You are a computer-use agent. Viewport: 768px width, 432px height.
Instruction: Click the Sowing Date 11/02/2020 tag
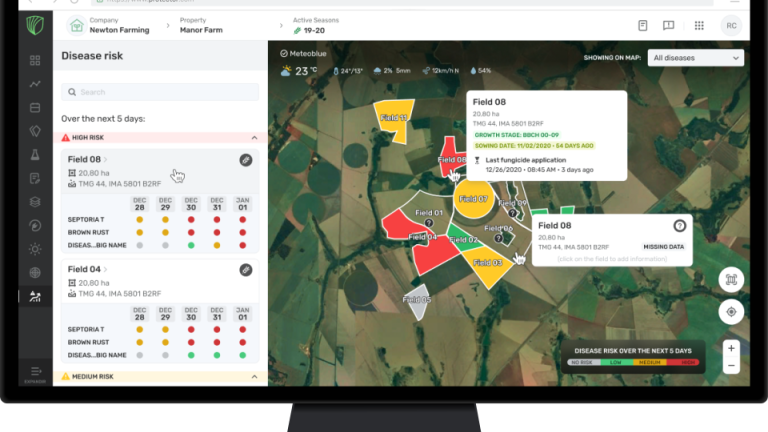(x=534, y=145)
